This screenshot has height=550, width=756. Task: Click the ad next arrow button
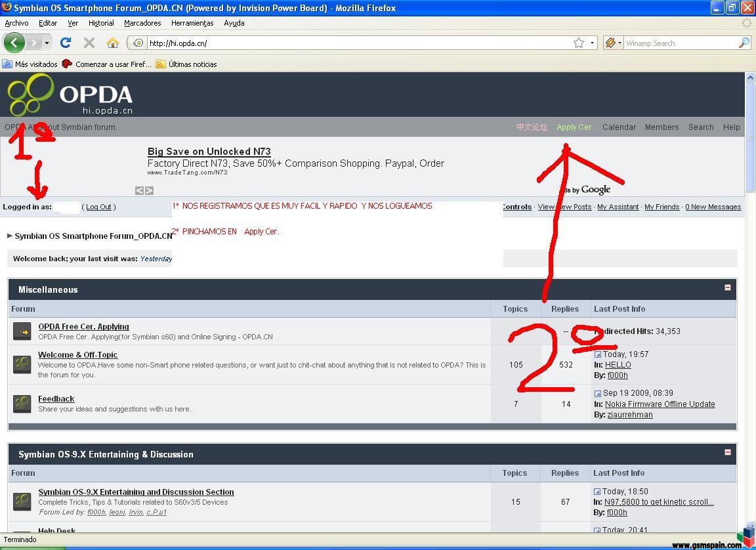coord(150,191)
